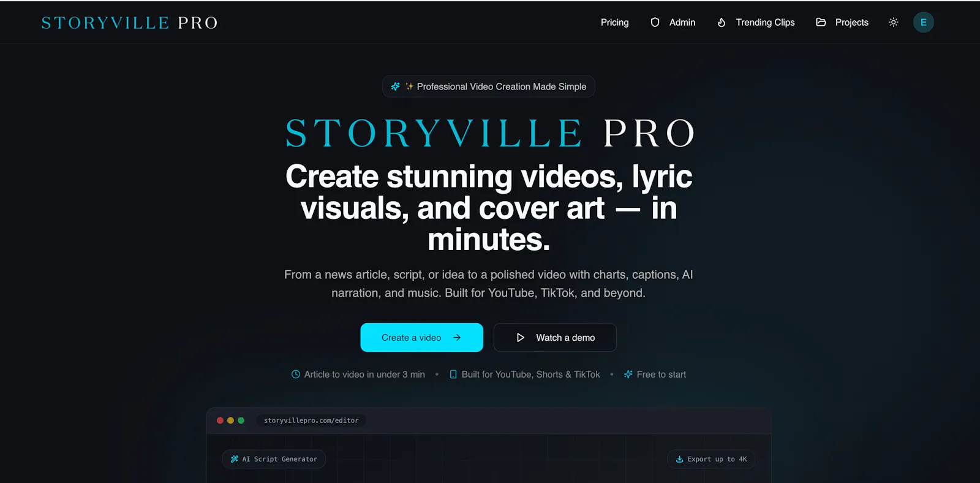
Task: Toggle the light/dark theme sun icon
Action: coord(894,22)
